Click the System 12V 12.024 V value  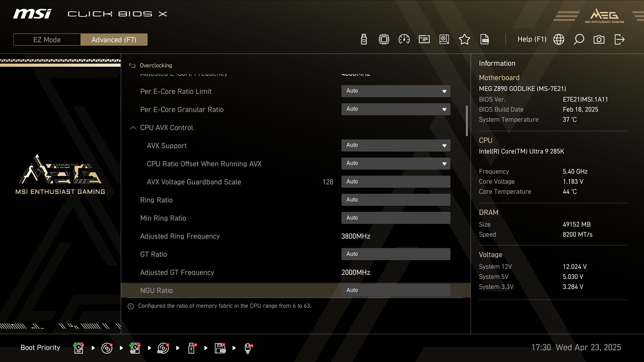(575, 267)
